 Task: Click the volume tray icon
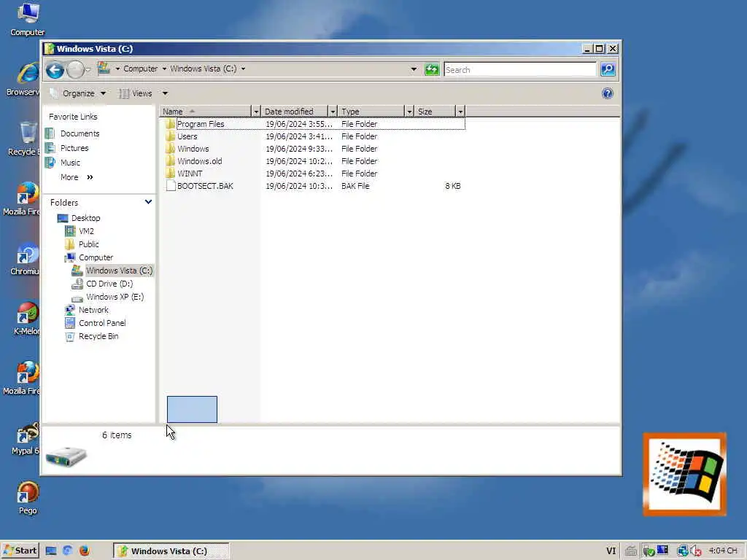pos(696,551)
